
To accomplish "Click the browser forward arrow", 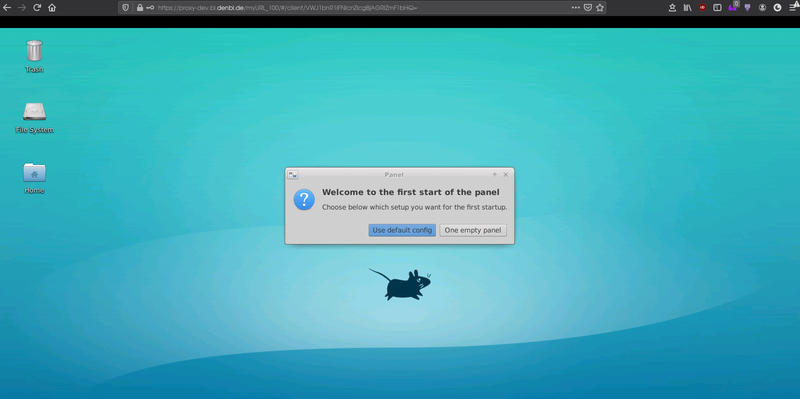I will pos(22,8).
